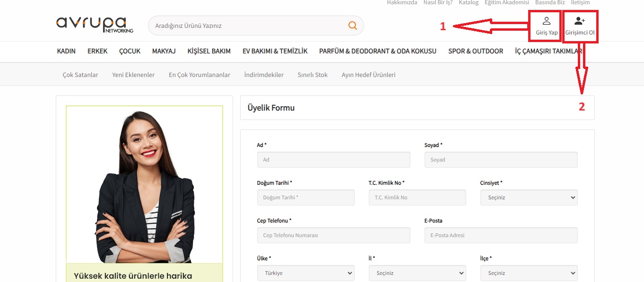Visit the Eğitim Akademisi page

pos(507,2)
